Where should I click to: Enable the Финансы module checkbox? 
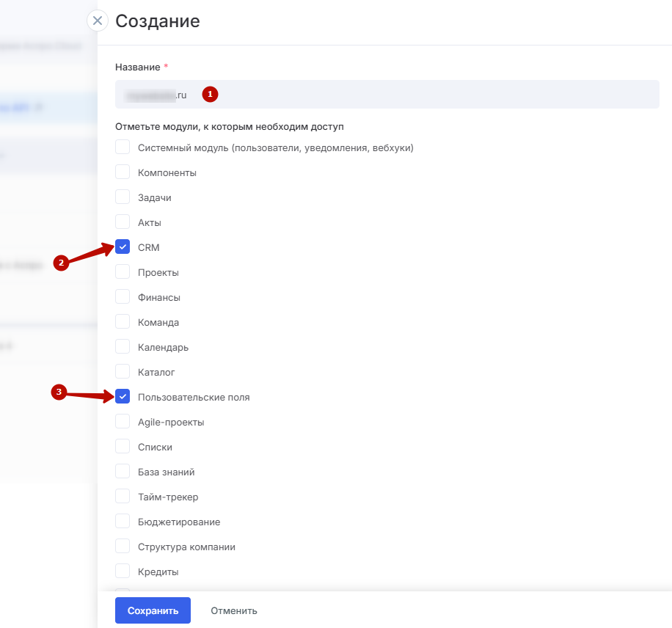click(x=123, y=297)
